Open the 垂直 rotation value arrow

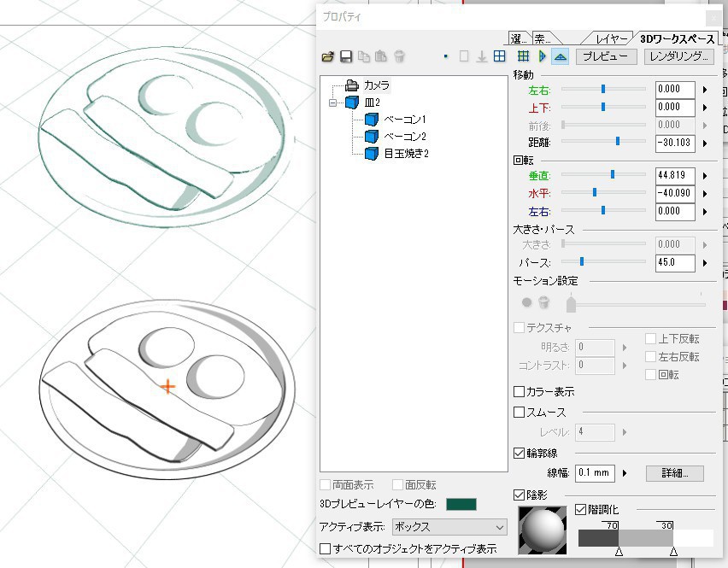tap(705, 176)
